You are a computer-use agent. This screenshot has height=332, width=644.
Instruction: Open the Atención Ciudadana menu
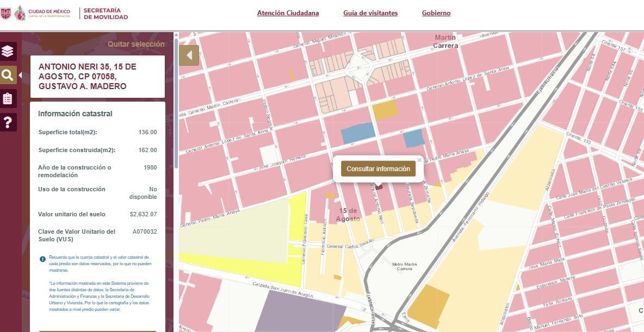point(288,13)
